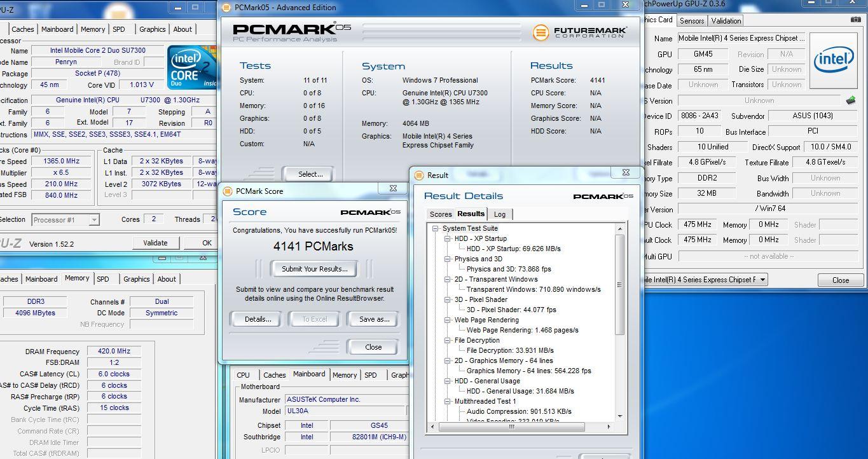The image size is (868, 459).
Task: Open the About tab in top CPU-Z window
Action: [183, 29]
